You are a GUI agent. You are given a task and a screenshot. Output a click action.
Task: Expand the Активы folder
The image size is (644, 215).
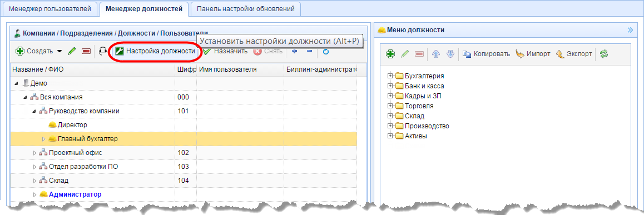click(x=390, y=136)
